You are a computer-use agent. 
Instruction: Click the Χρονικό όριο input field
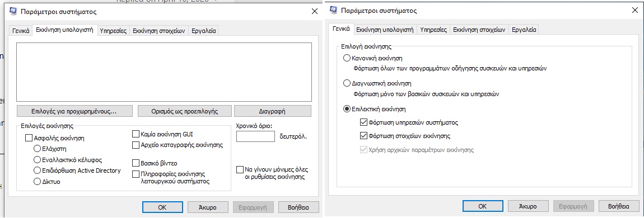[x=255, y=136]
